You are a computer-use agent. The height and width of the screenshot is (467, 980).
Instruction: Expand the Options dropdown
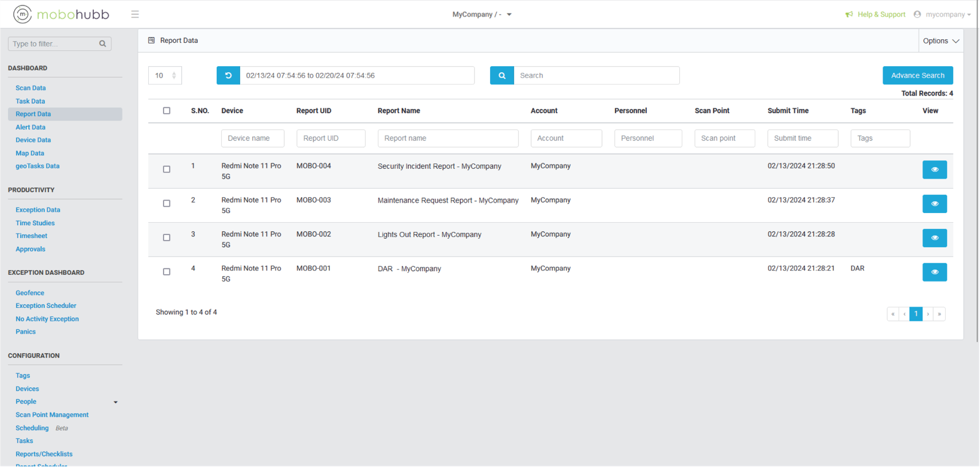tap(940, 41)
